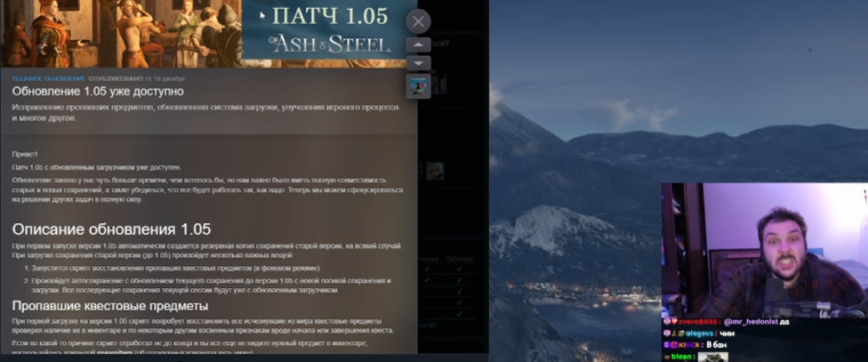Click the emote image in blean's message

[711, 357]
